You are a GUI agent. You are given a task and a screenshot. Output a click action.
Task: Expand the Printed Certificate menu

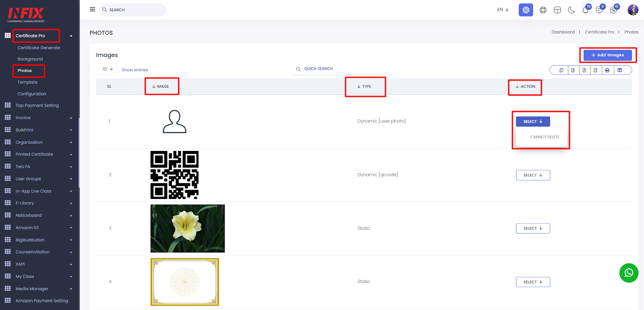(x=71, y=155)
